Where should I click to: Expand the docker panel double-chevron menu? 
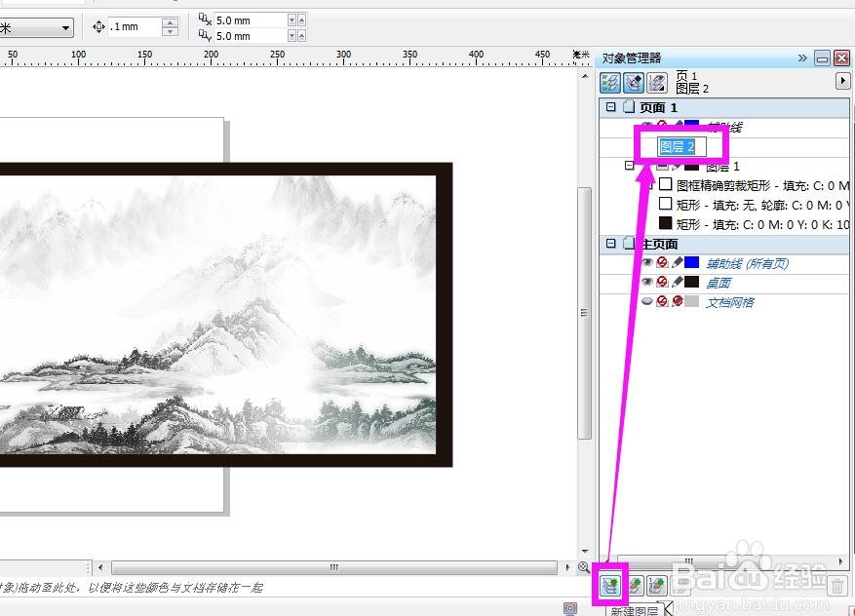pos(802,58)
